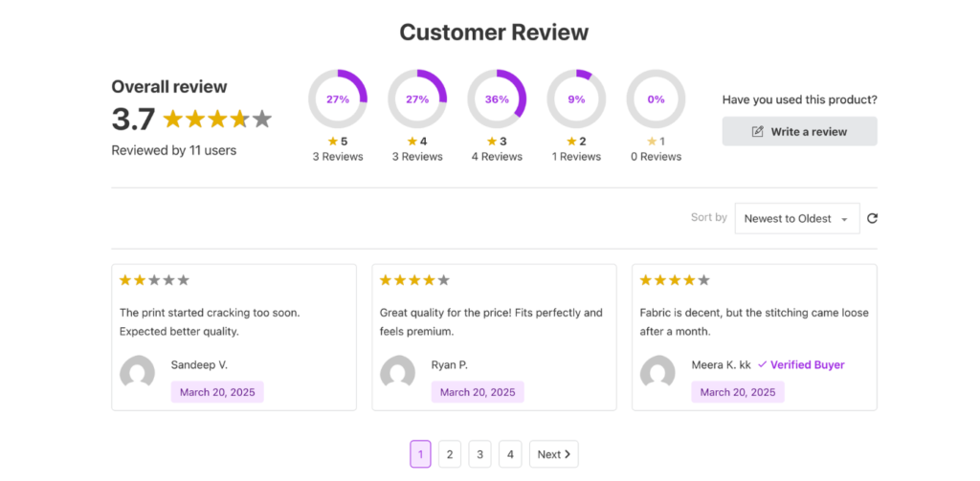Click the 4 Reviews label under 3 stars
The image size is (980, 481).
pyautogui.click(x=497, y=157)
